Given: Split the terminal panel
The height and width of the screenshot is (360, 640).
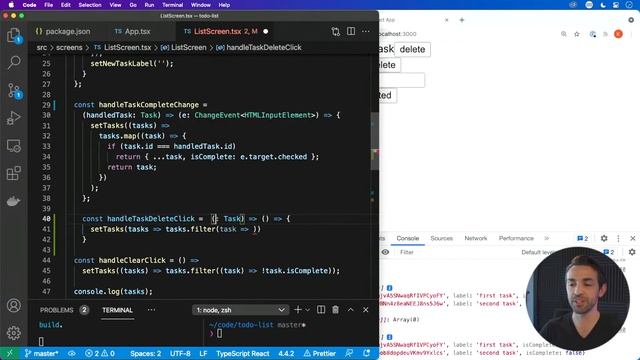Looking at the screenshot, I should (321, 310).
